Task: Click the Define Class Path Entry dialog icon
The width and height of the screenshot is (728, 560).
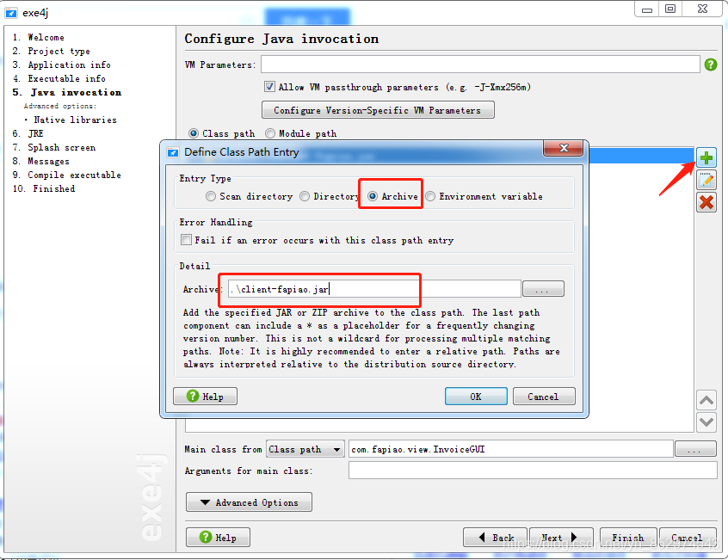Action: tap(173, 152)
